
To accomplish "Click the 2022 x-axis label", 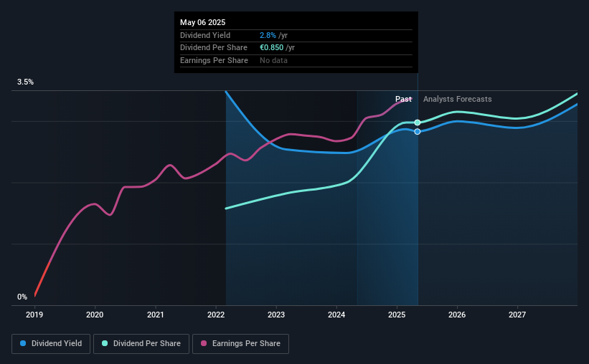I will (x=216, y=315).
